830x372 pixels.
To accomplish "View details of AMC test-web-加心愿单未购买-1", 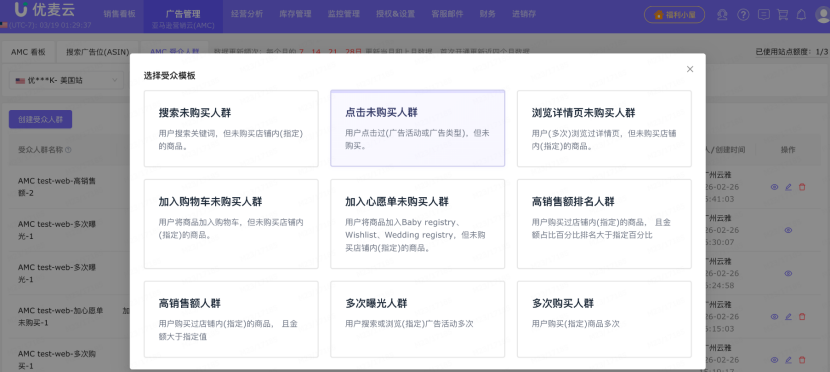I will (774, 316).
